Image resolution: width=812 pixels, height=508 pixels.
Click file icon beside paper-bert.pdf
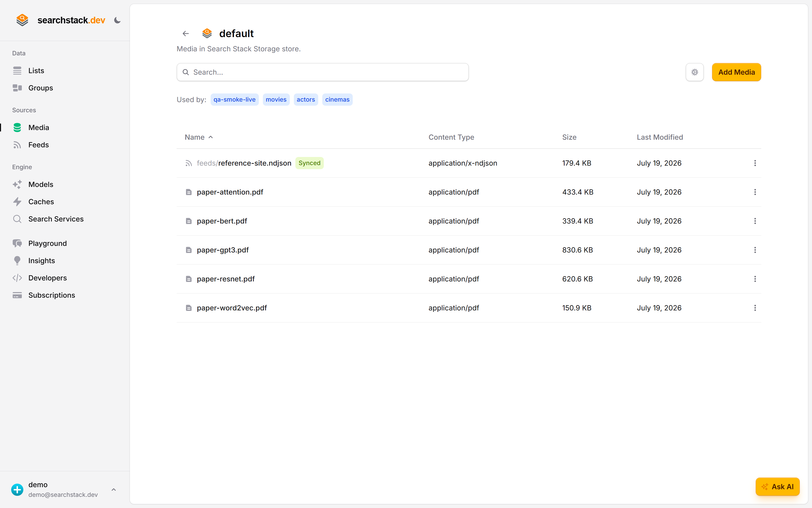[189, 221]
